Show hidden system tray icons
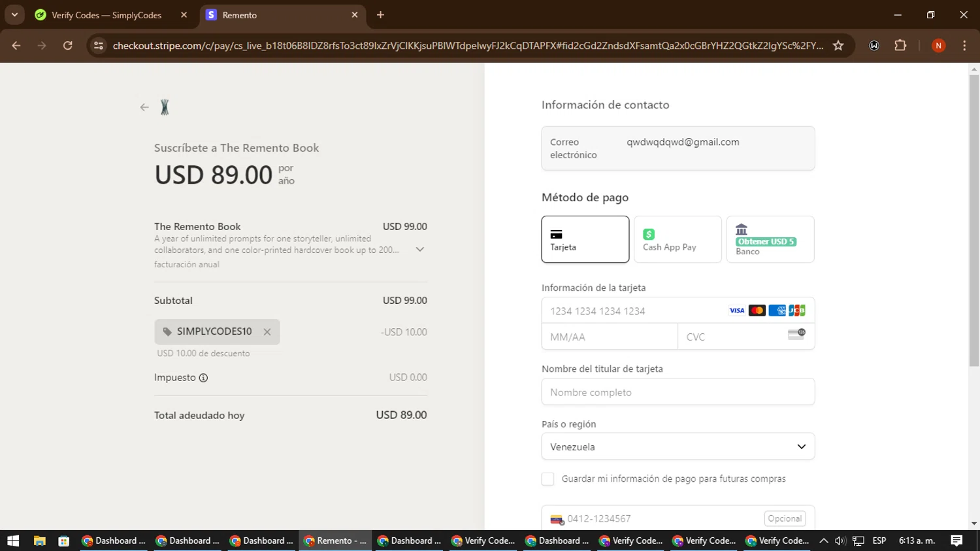980x551 pixels. pyautogui.click(x=823, y=541)
